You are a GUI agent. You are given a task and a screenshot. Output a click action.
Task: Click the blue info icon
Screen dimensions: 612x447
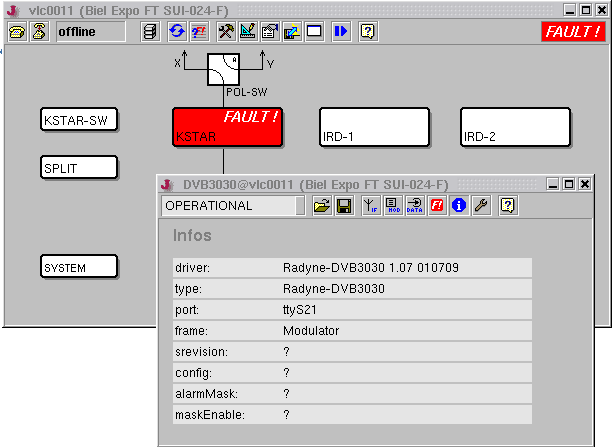(x=459, y=206)
